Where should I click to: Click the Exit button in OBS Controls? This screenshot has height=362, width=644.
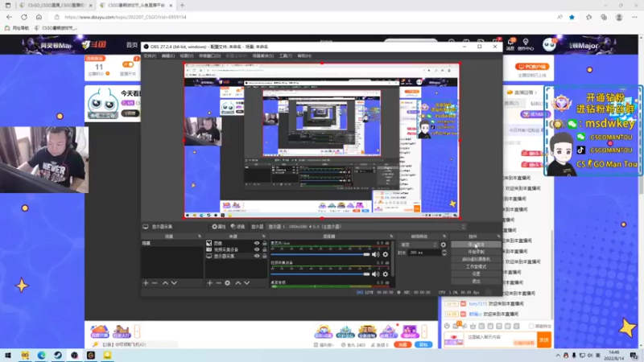click(x=476, y=281)
